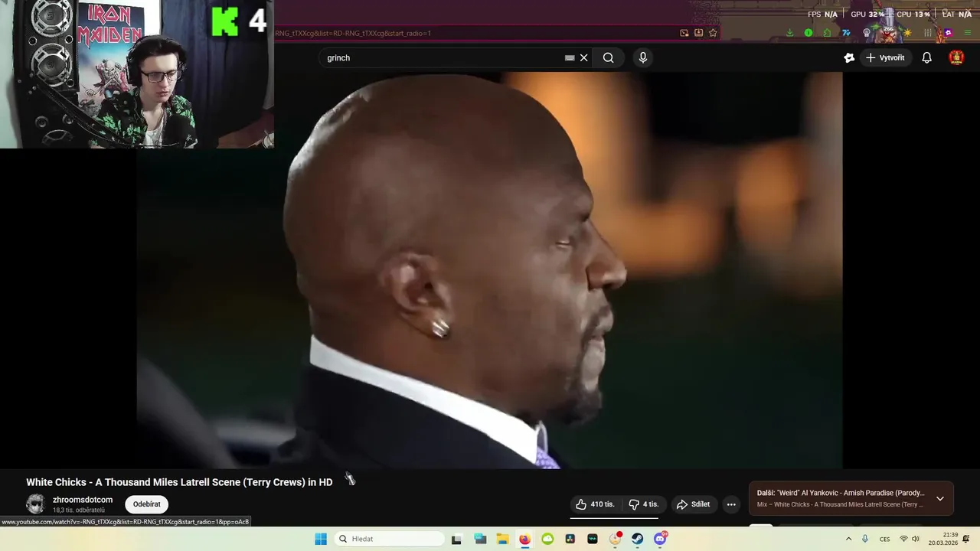Click the 'Sdílet' share button

(x=693, y=504)
